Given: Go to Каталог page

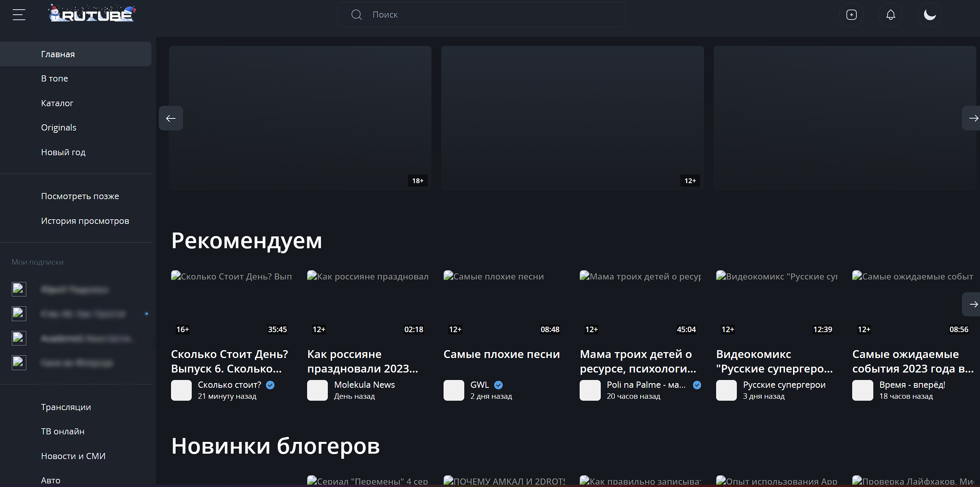Looking at the screenshot, I should pyautogui.click(x=57, y=103).
